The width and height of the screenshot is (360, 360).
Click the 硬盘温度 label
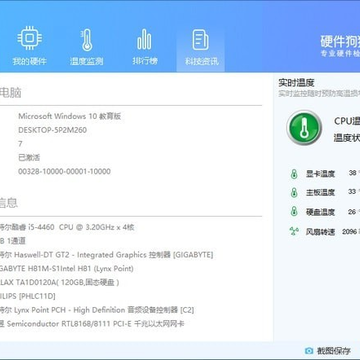(x=320, y=212)
